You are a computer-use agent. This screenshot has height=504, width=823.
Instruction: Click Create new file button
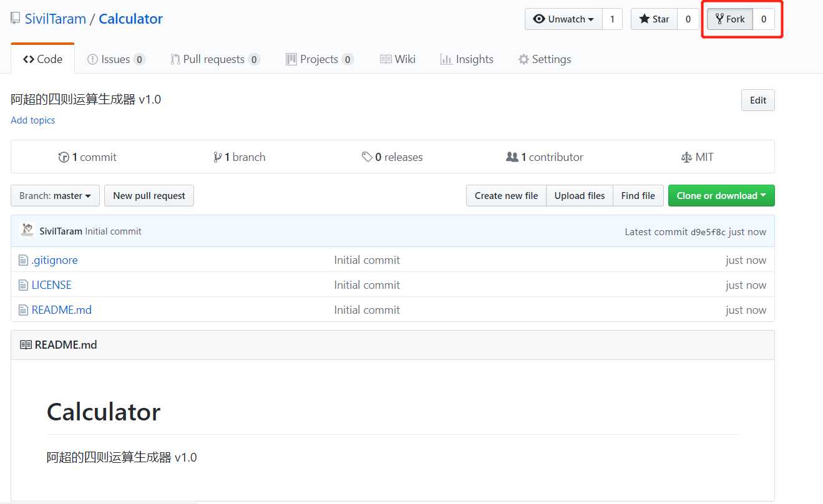pyautogui.click(x=506, y=196)
